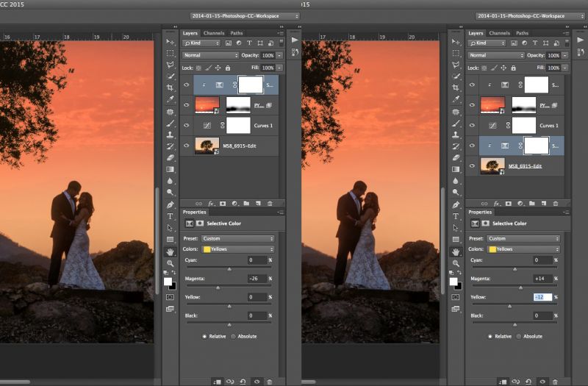Open workspace dropdown in right window top bar
588x386 pixels.
[530, 16]
